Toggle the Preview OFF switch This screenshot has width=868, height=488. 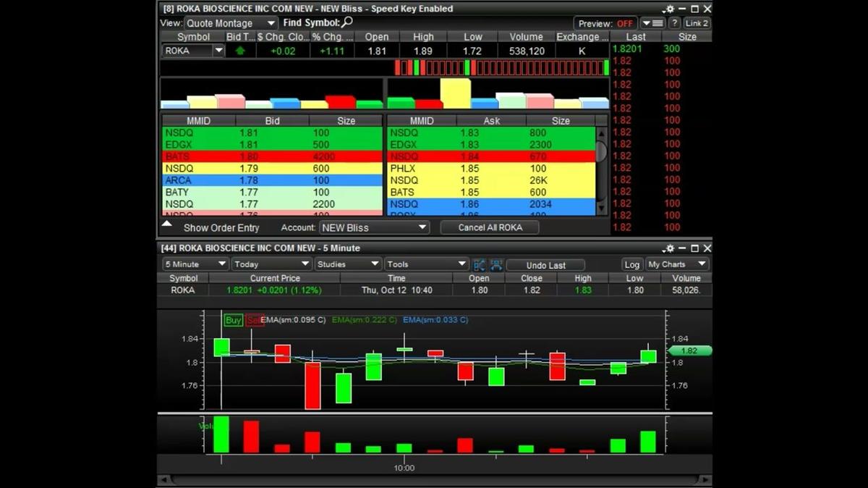606,23
